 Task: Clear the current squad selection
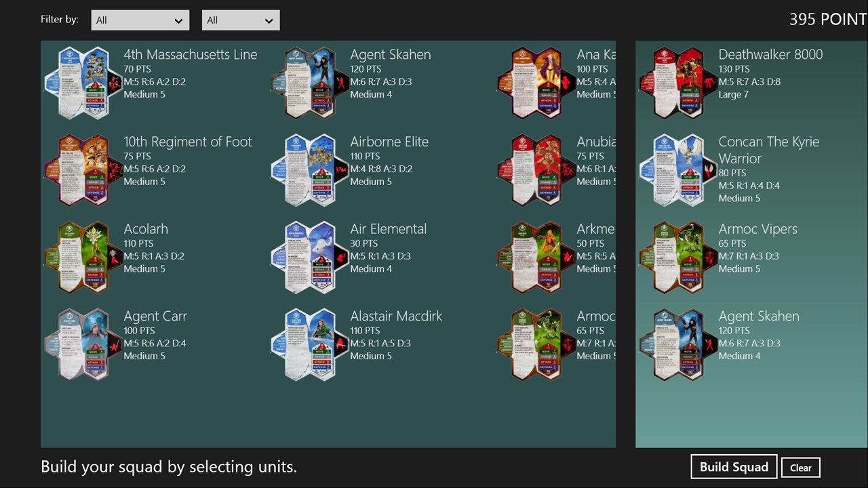coord(800,468)
